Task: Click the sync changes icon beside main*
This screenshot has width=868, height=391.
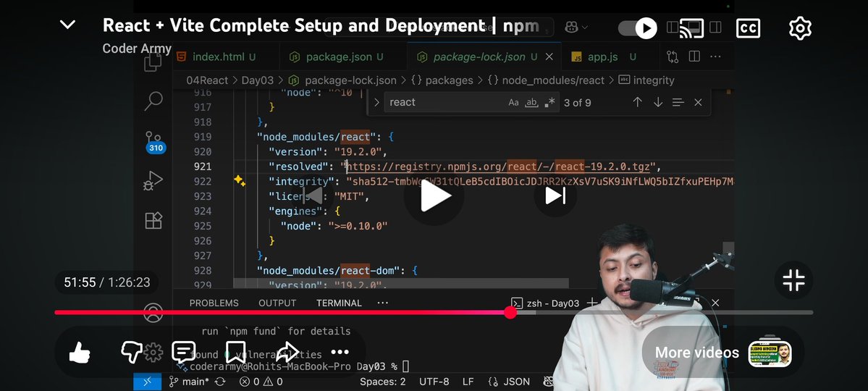Action: (x=220, y=382)
